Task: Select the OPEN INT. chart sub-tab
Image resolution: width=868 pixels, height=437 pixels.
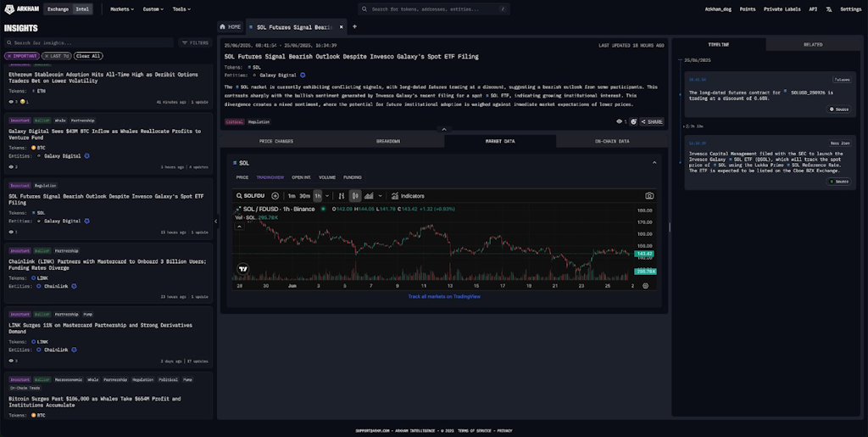Action: pyautogui.click(x=301, y=177)
